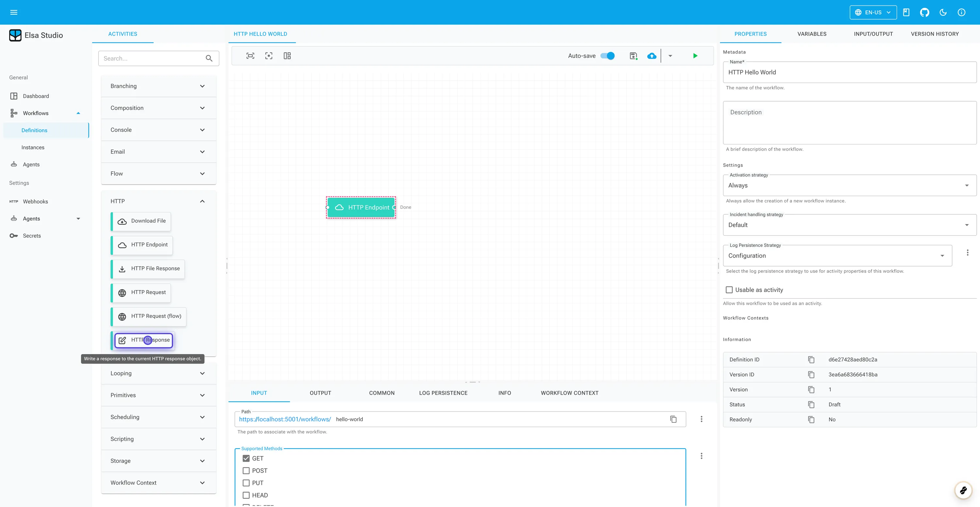The height and width of the screenshot is (507, 980).
Task: Toggle dark mode moon icon
Action: point(943,12)
